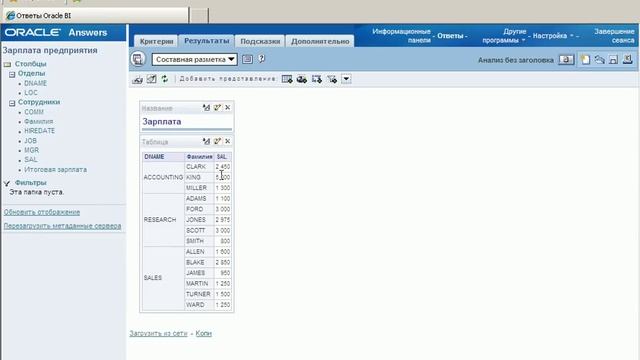Screen dimensions: 640x360
Task: Select MGR column in the tree
Action: point(31,150)
